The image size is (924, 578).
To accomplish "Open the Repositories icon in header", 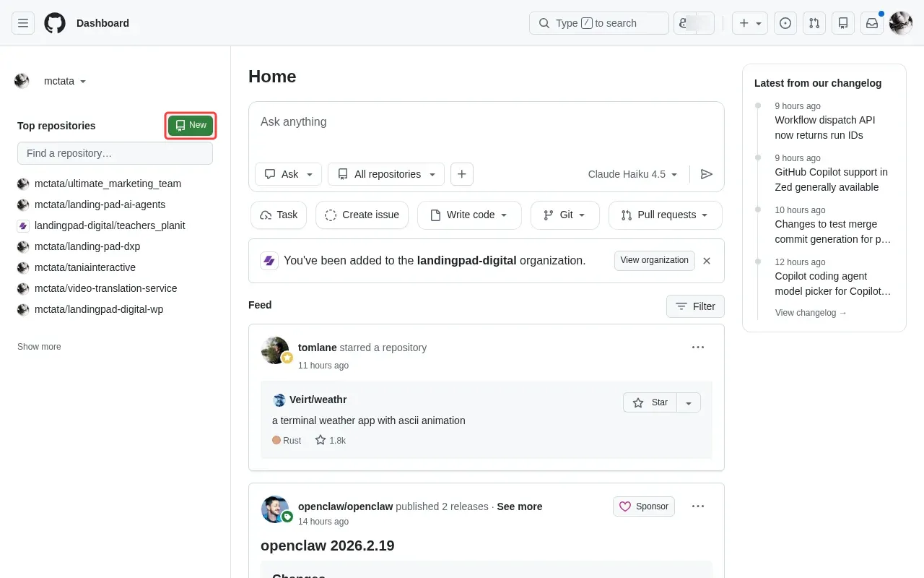I will [x=843, y=23].
